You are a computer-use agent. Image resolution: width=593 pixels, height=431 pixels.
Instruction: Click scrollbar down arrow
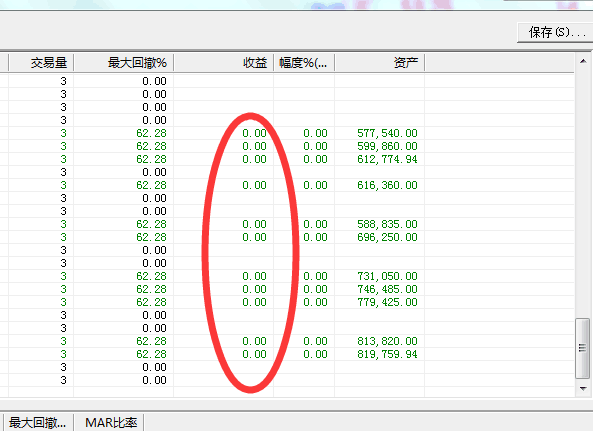(x=583, y=388)
